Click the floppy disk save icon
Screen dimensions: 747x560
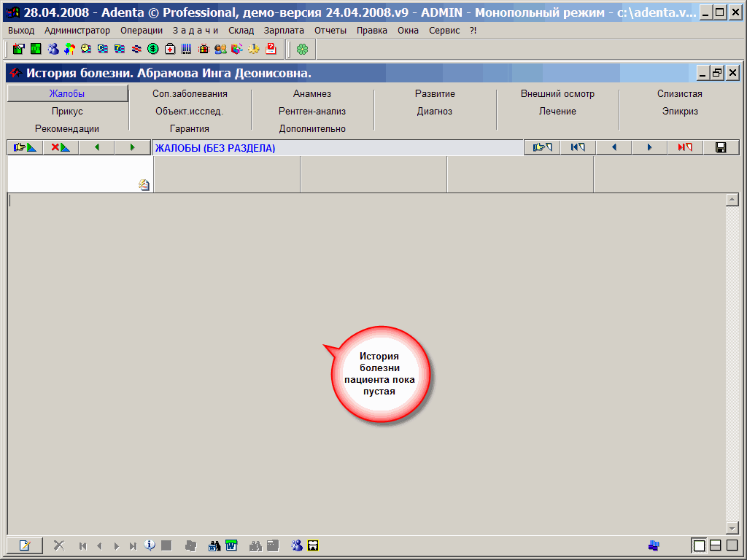721,147
